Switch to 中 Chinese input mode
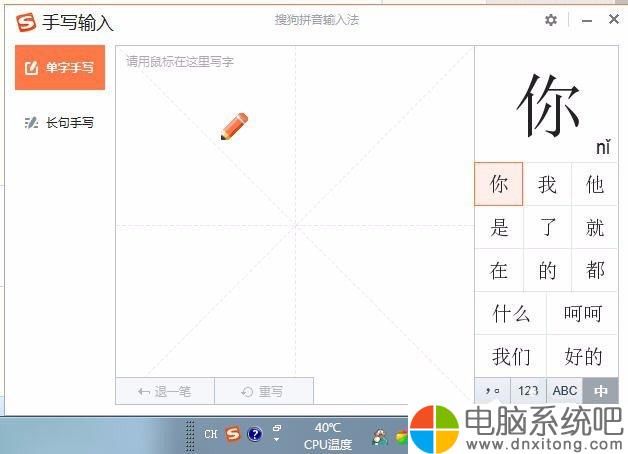Screen dimensions: 628x454 tap(600, 390)
